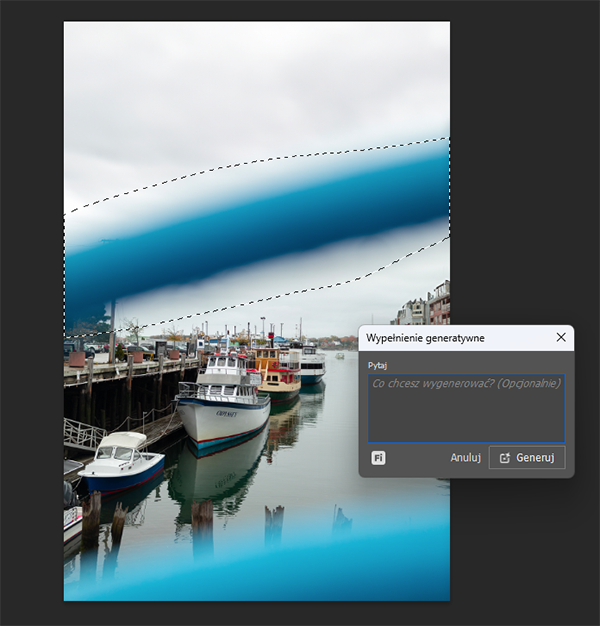Click the Generuj button
The width and height of the screenshot is (600, 626).
coord(527,458)
